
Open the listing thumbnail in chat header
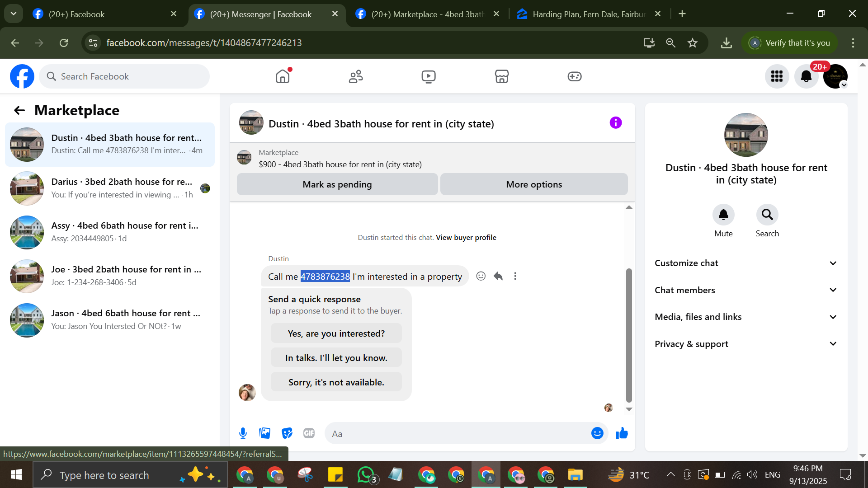(x=251, y=122)
